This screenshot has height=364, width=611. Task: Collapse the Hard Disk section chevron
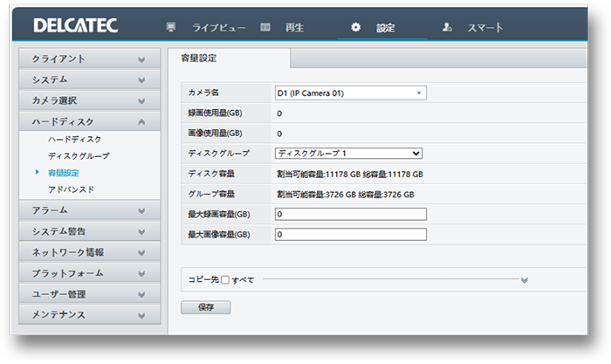[141, 122]
